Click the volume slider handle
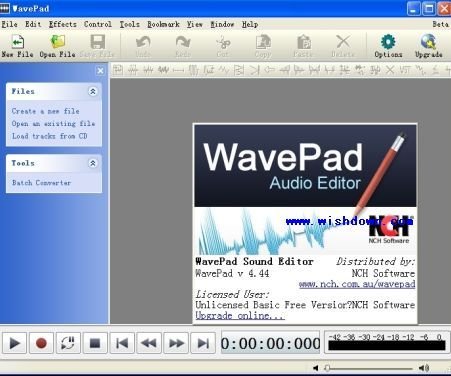This screenshot has height=376, width=451. [327, 368]
